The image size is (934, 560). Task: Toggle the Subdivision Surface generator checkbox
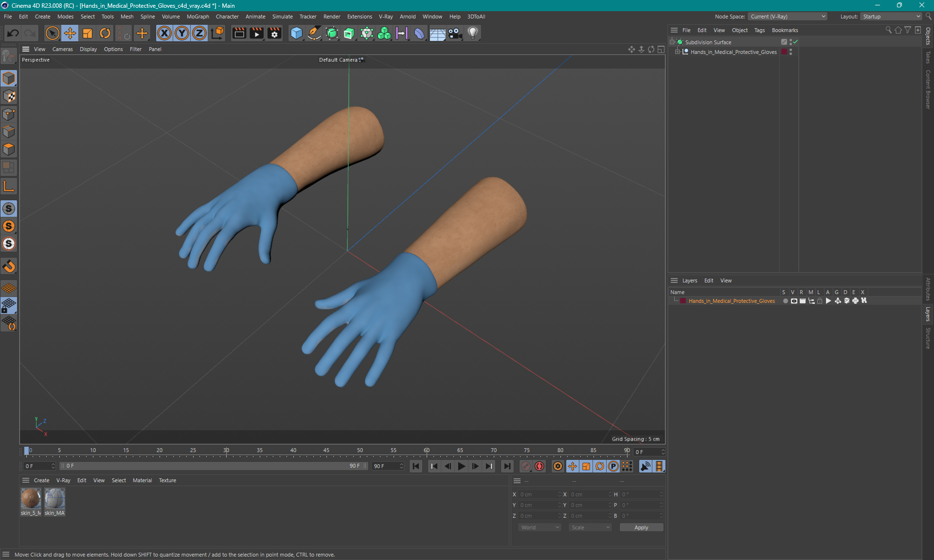pyautogui.click(x=795, y=42)
